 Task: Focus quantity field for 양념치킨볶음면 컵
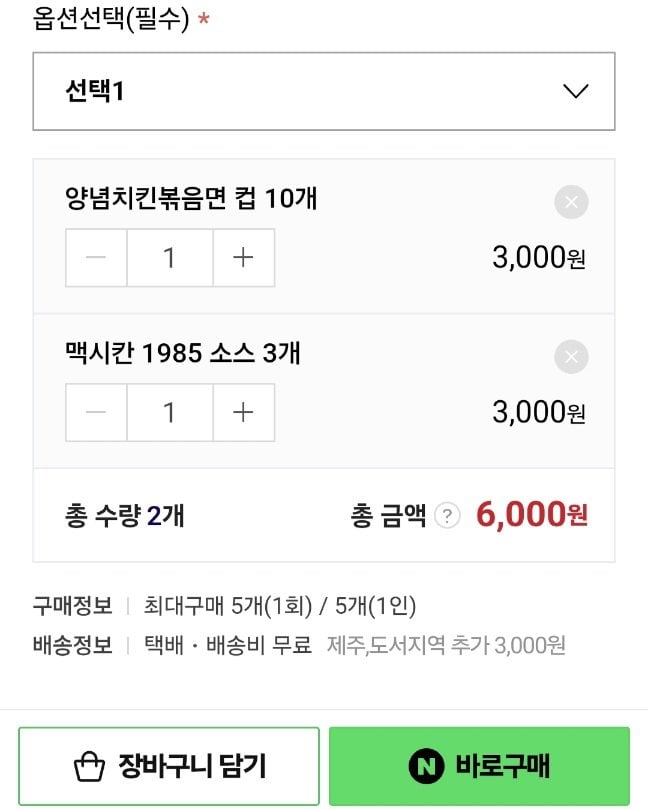pyautogui.click(x=170, y=258)
